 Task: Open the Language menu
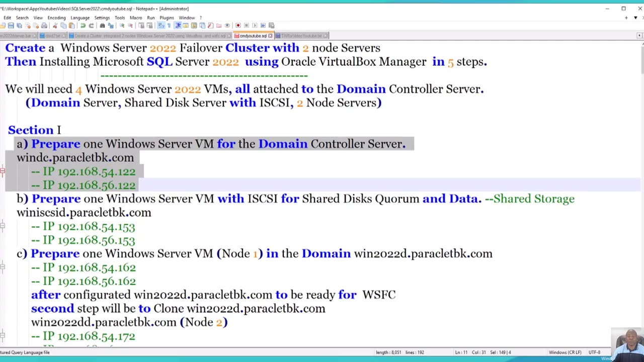pos(80,18)
